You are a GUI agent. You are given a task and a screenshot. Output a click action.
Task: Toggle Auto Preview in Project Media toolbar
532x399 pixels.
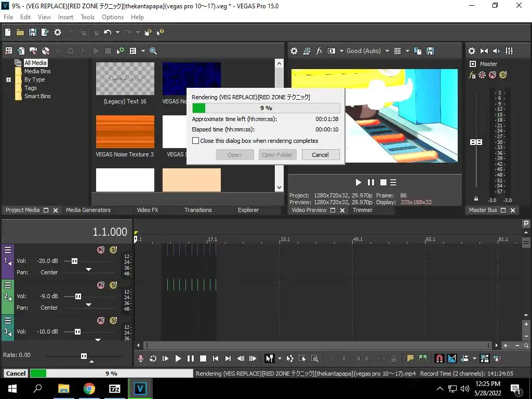(120, 51)
